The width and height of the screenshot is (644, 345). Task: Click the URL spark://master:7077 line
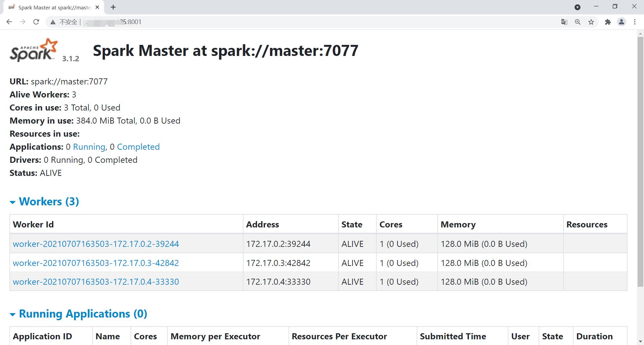59,82
